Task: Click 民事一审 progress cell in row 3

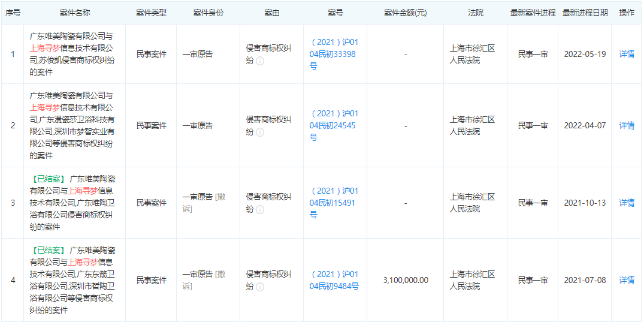Action: coord(533,203)
